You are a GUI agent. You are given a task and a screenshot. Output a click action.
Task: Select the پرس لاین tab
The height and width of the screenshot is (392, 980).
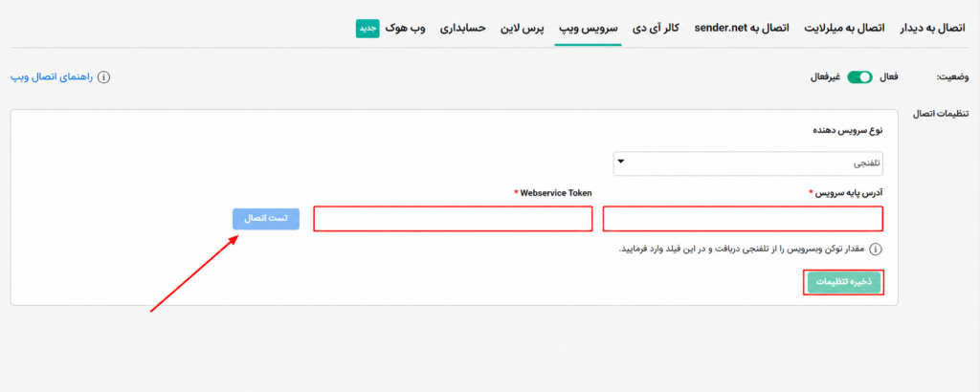(522, 29)
